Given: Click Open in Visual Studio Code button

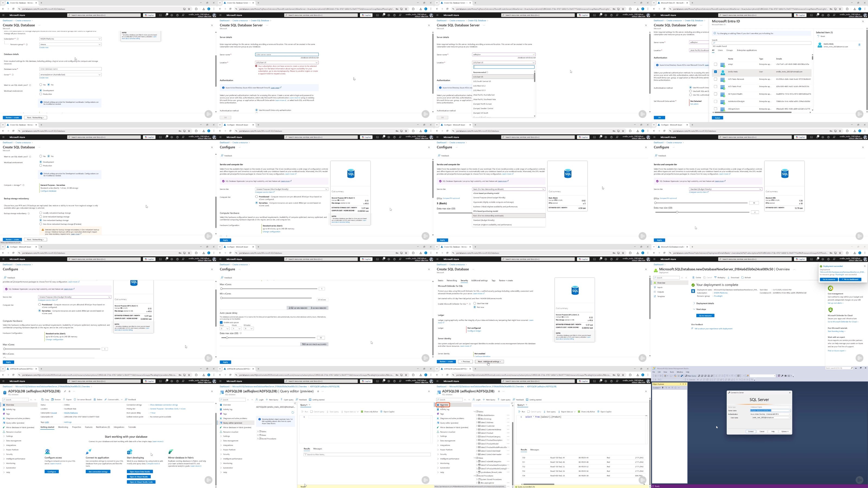Looking at the screenshot, I should (x=141, y=482).
